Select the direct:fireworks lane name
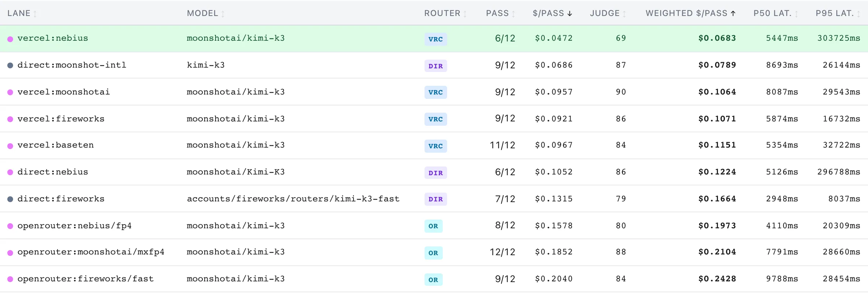868x293 pixels. [61, 199]
